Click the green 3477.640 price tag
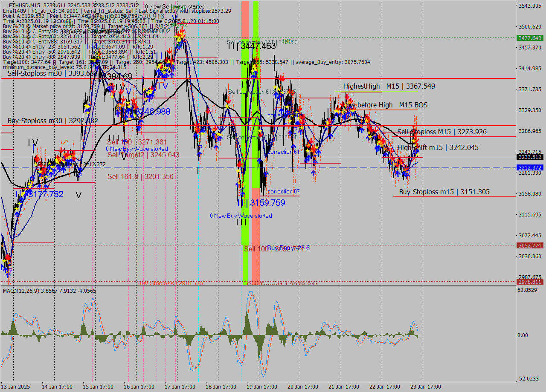546x392 pixels. click(x=530, y=38)
